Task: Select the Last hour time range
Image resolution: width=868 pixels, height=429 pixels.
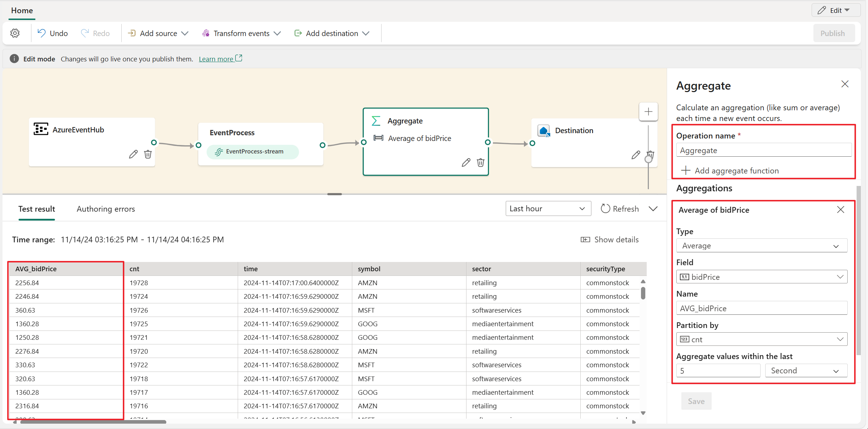Action: click(547, 209)
